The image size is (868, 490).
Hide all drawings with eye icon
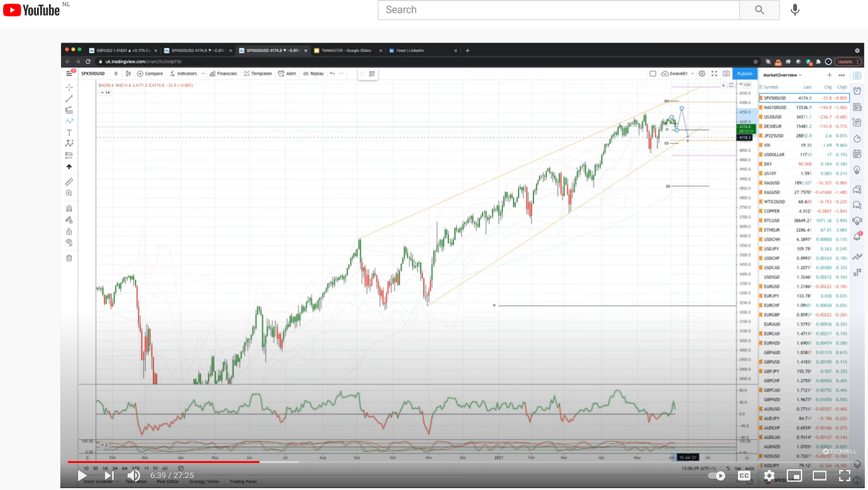(x=69, y=242)
